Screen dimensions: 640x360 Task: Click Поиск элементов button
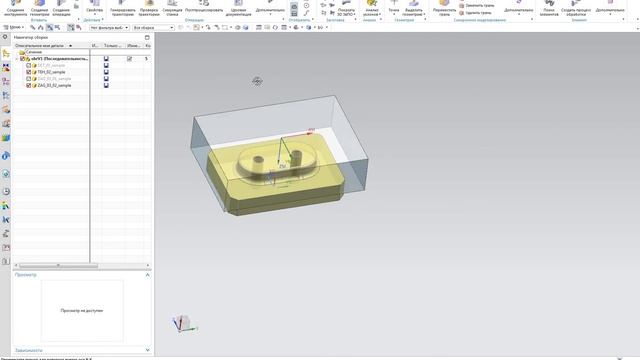(549, 8)
